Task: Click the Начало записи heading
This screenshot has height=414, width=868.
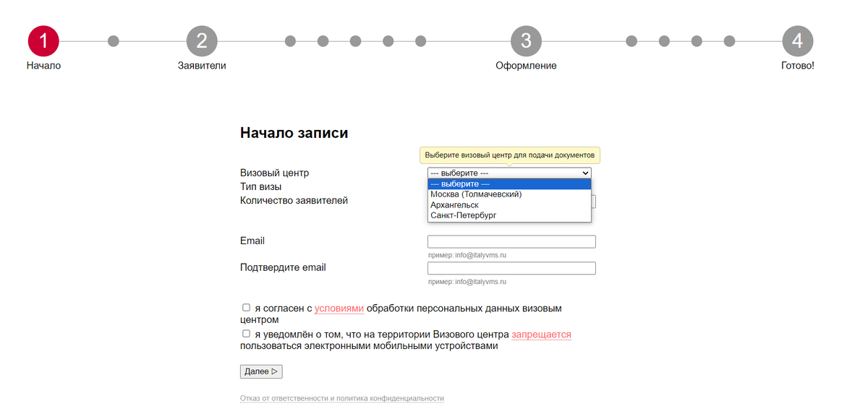Action: 294,133
